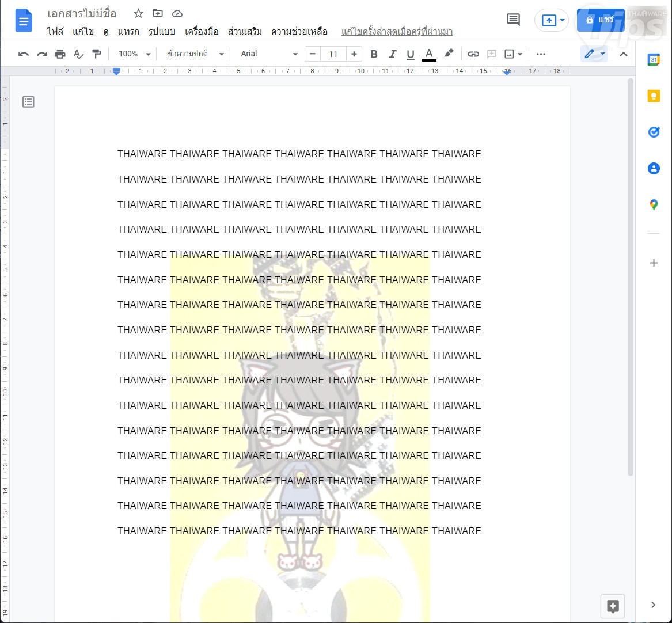Open the ไฟล์ menu

[55, 31]
